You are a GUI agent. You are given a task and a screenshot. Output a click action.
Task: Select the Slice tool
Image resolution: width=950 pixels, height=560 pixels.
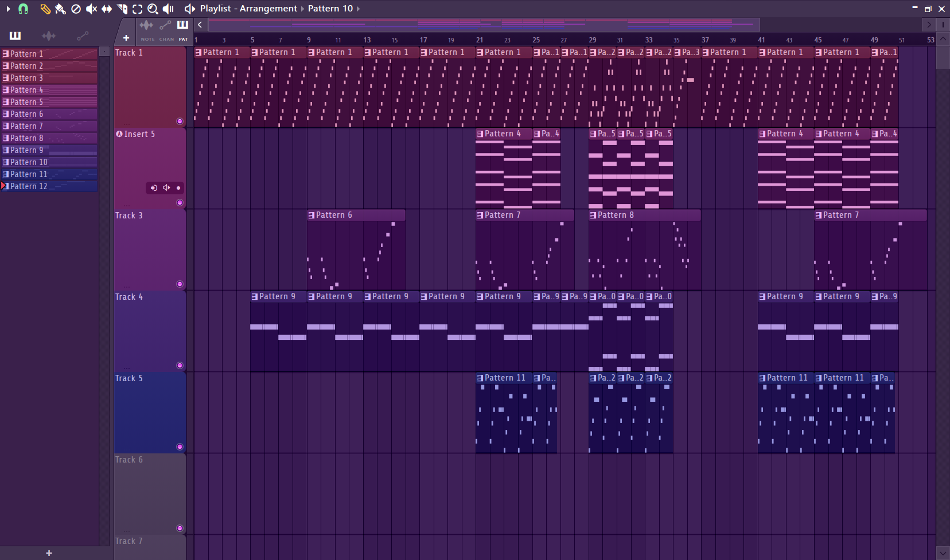[x=122, y=9]
